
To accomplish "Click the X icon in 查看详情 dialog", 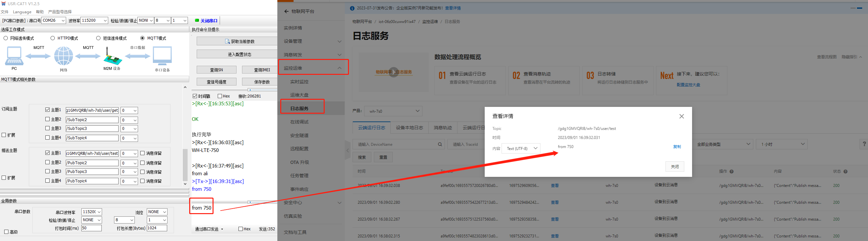I will click(x=681, y=116).
